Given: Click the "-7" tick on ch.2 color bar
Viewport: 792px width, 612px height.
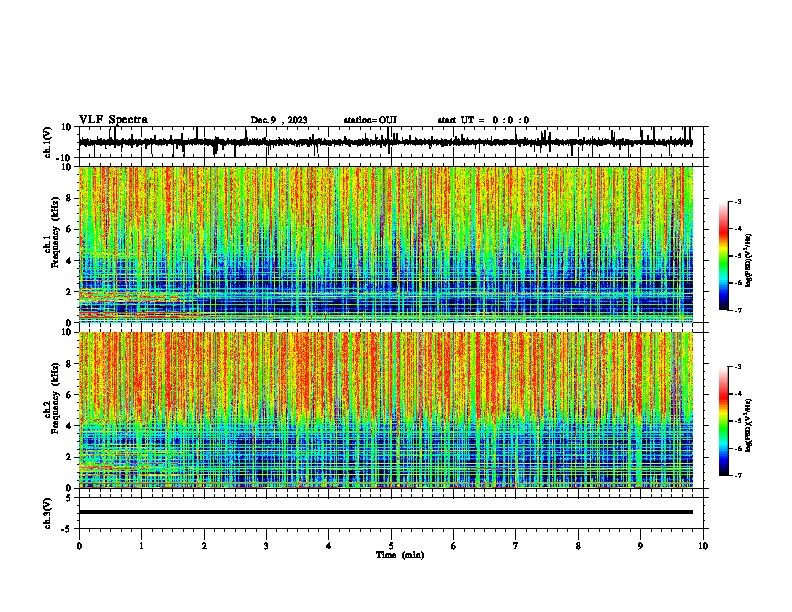Looking at the screenshot, I should [x=738, y=476].
